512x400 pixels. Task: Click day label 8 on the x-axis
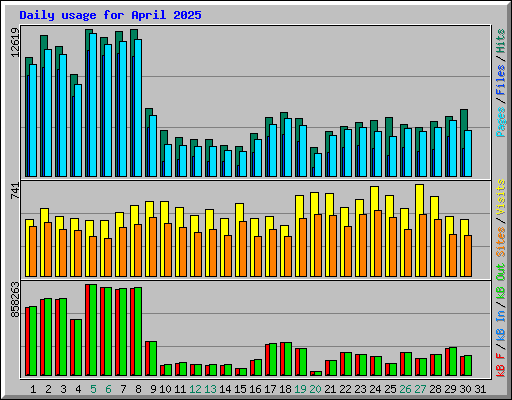point(138,389)
